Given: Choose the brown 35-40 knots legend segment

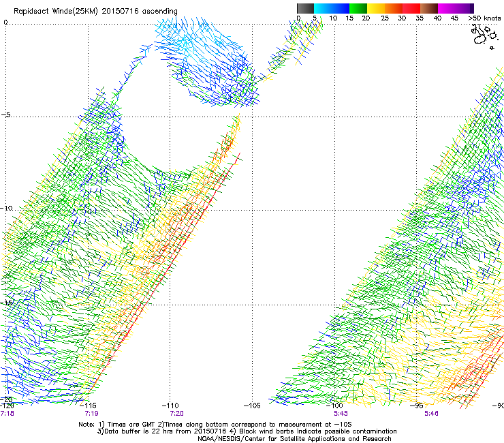Looking at the screenshot, I should click(429, 8).
